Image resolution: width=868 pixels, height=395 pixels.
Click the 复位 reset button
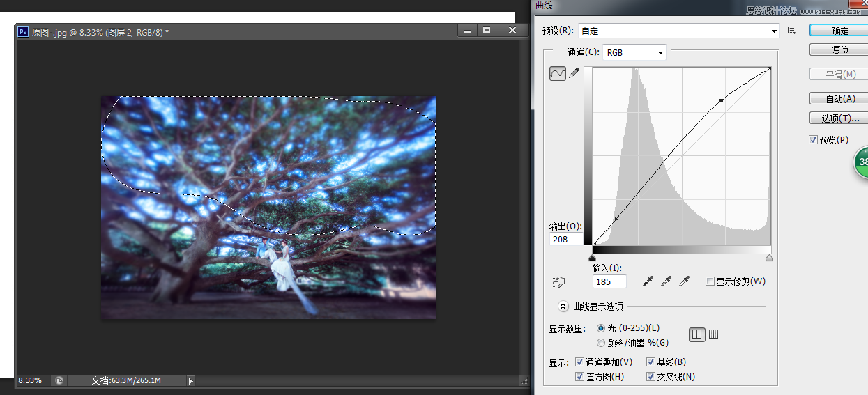(840, 50)
